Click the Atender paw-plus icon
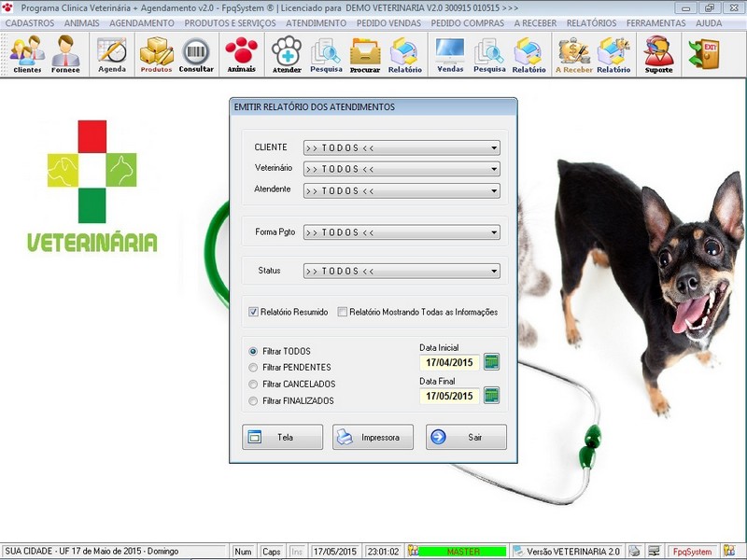Viewport: 747px width, 560px height. (287, 54)
